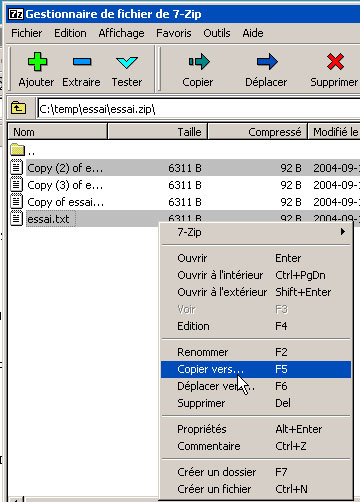Viewport: 360px width, 502px height.
Task: Go up with the parent folder icon
Action: (18, 108)
